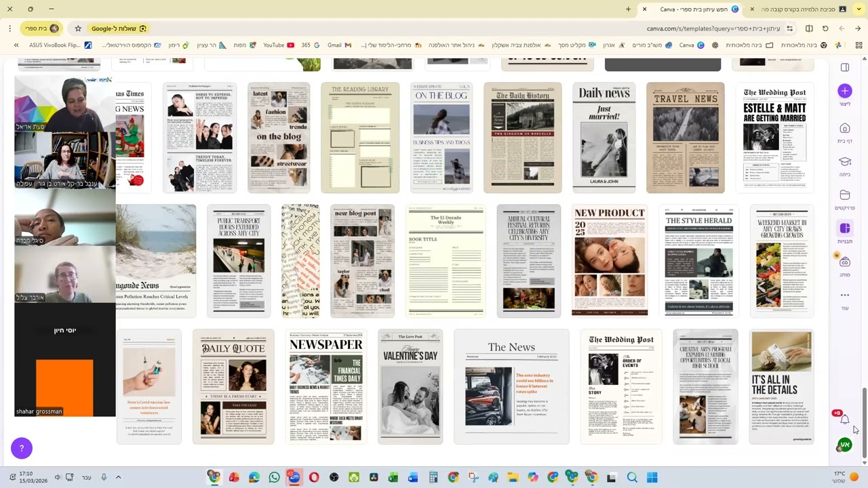Open Windows taskbar Search icon

632,477
